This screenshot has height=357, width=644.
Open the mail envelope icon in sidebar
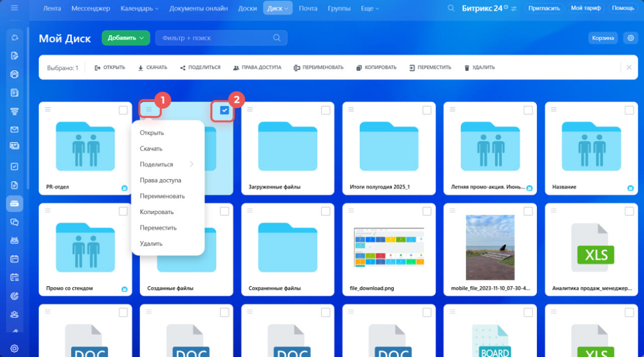[x=15, y=130]
